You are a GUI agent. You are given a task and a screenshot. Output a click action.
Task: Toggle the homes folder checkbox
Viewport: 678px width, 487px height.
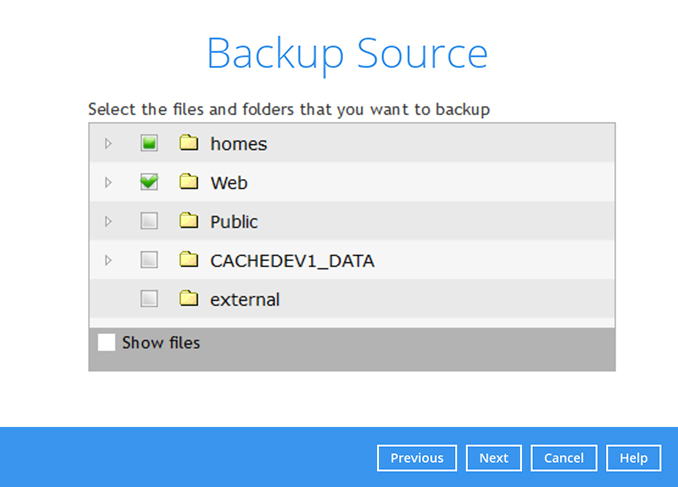coord(149,144)
